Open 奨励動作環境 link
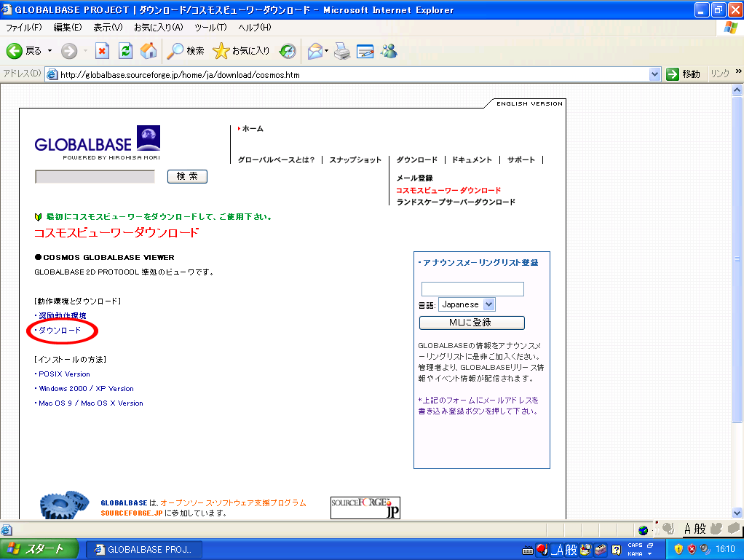The image size is (744, 560). (63, 315)
